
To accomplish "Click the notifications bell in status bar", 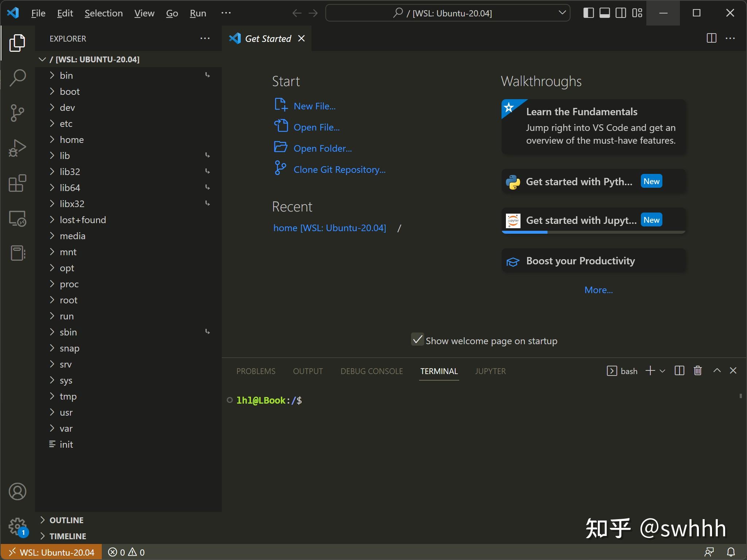I will (731, 552).
